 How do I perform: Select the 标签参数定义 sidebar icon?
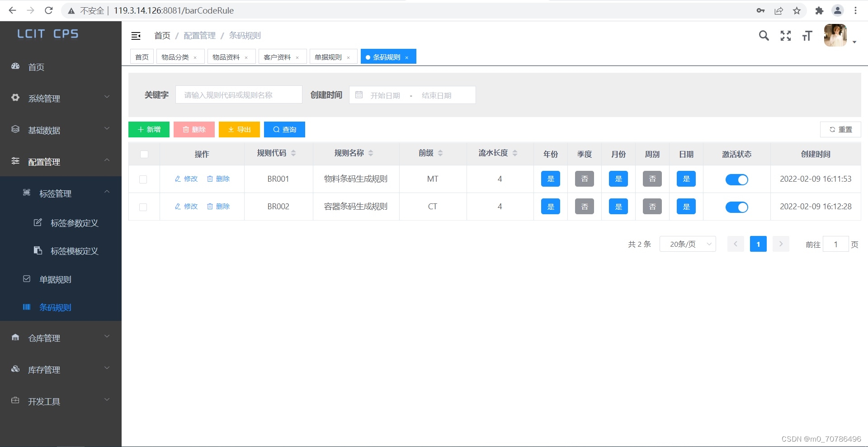pos(38,222)
